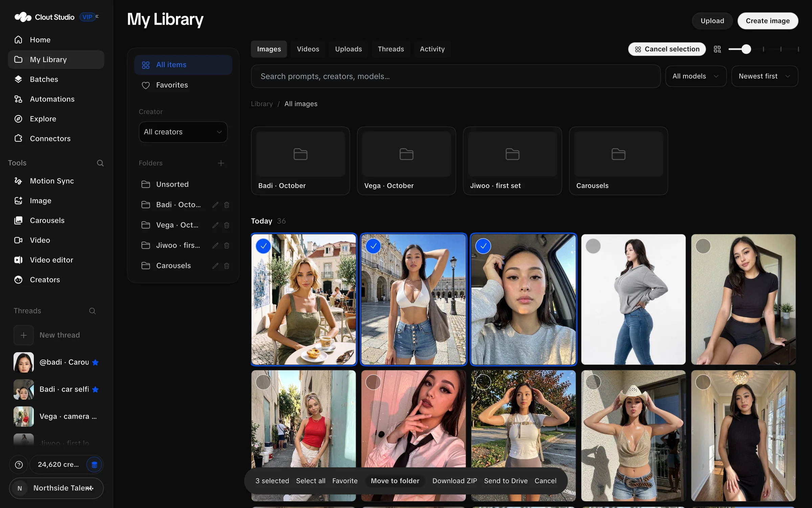Image resolution: width=812 pixels, height=508 pixels.
Task: Click the grid view icon beside the size slider
Action: pyautogui.click(x=717, y=49)
